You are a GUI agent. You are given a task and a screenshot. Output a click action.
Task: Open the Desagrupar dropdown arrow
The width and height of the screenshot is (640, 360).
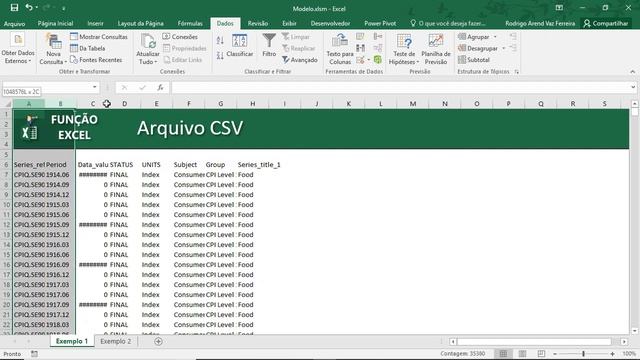pos(503,48)
